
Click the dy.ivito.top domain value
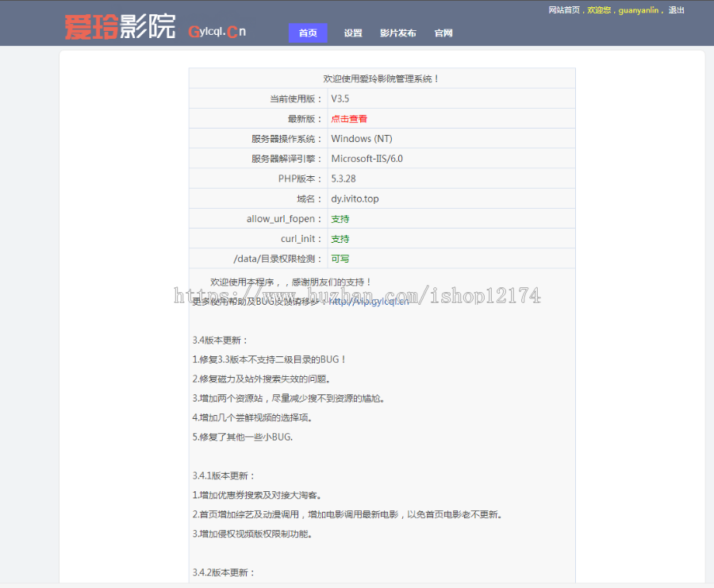(x=354, y=198)
